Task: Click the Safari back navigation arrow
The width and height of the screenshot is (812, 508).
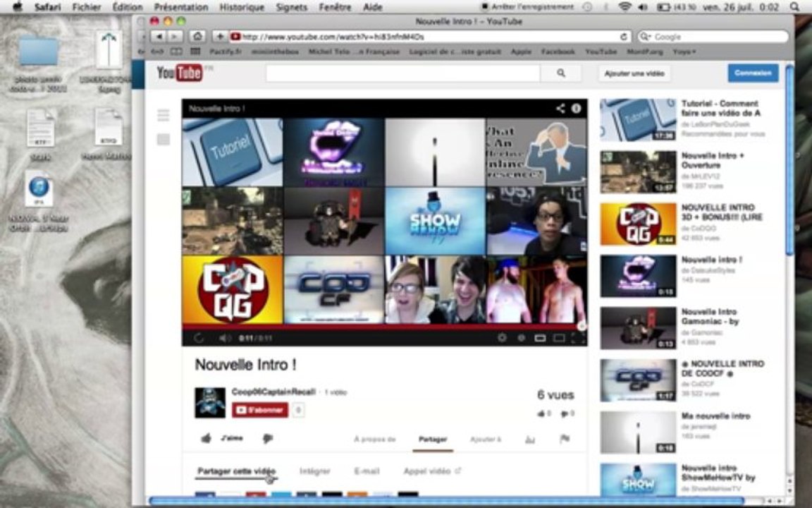Action: (x=159, y=37)
